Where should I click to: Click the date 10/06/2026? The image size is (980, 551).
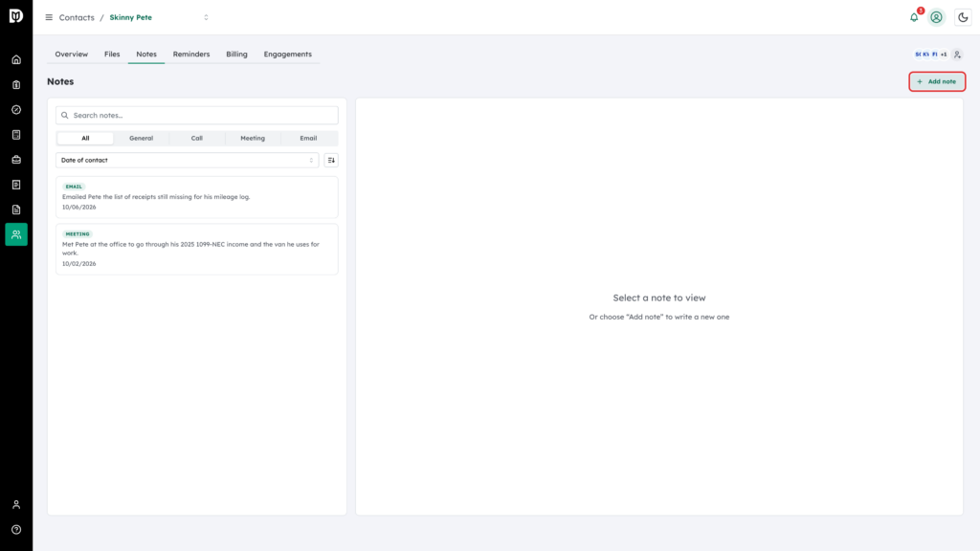(79, 208)
